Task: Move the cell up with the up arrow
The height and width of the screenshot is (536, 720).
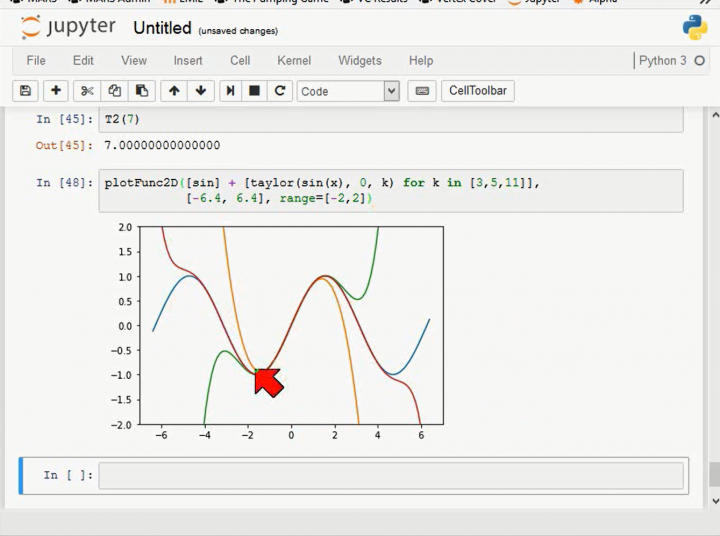Action: (x=174, y=91)
